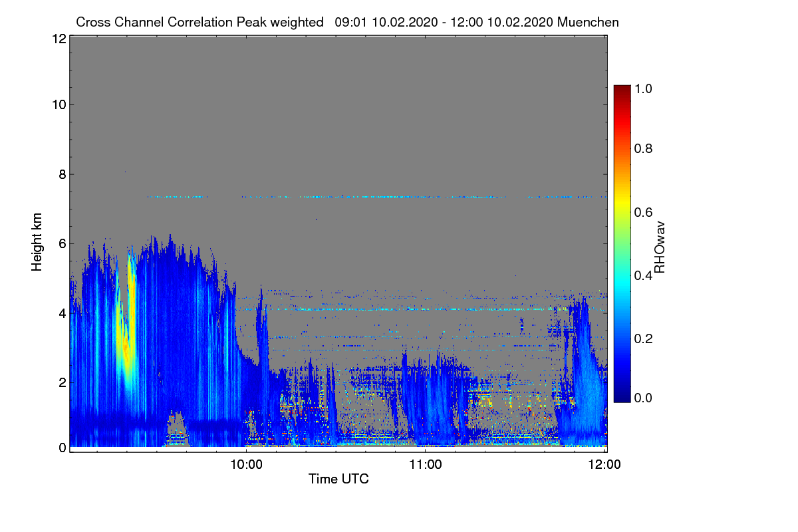Click the 'Time UTC' x-axis label
The image size is (798, 532).
tap(338, 479)
